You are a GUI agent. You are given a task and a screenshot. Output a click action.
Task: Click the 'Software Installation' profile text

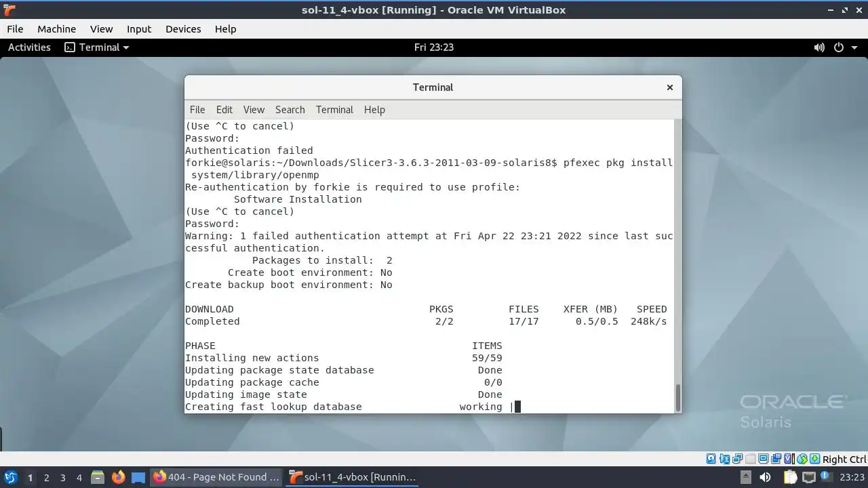click(298, 199)
